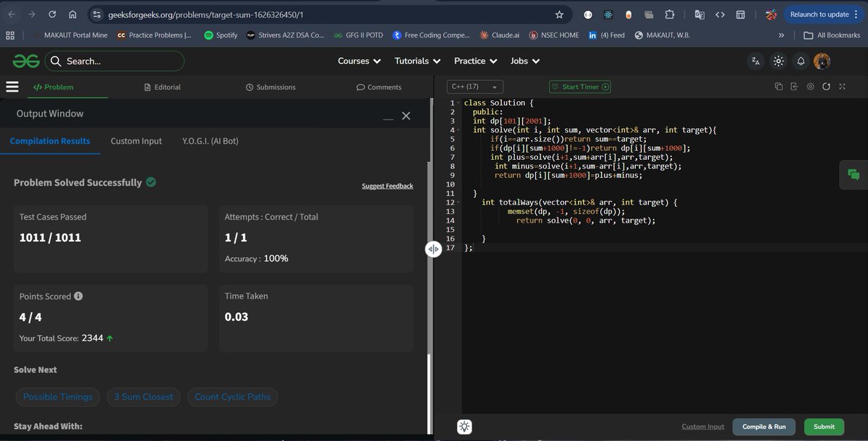Click the info icon beside Points Scored
Viewport: 868px width, 441px height.
[78, 296]
